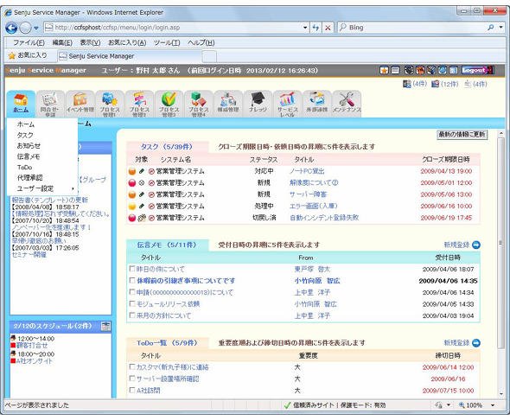Click the 新規登録 arrow icon for 伝言メモ
The width and height of the screenshot is (510, 420).
[475, 245]
